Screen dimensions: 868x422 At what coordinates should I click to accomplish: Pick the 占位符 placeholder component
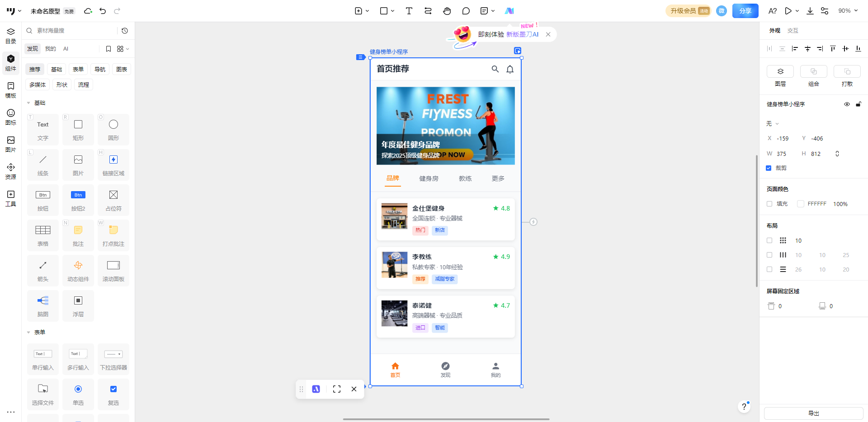[x=113, y=200]
